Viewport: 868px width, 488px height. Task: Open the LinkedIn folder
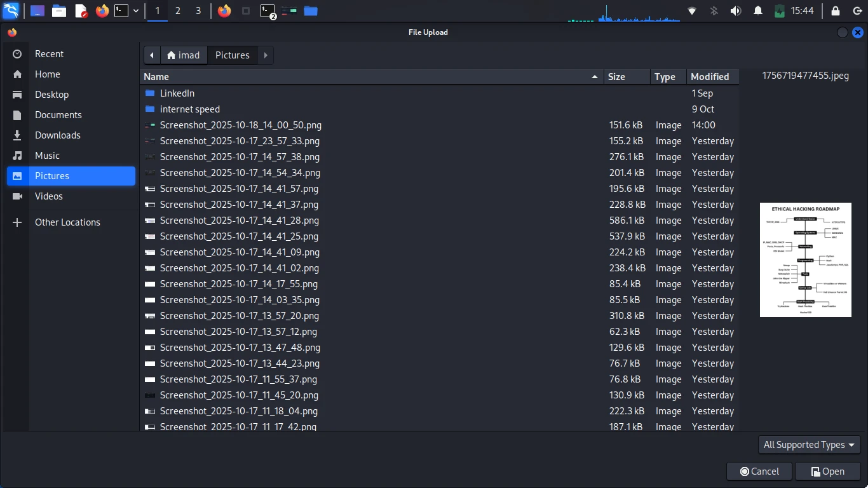pyautogui.click(x=177, y=93)
